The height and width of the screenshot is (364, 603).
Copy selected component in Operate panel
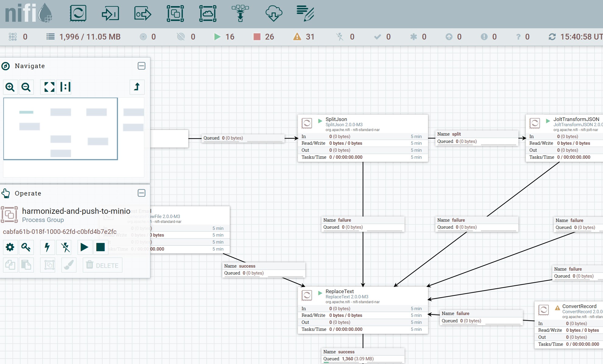click(x=10, y=265)
